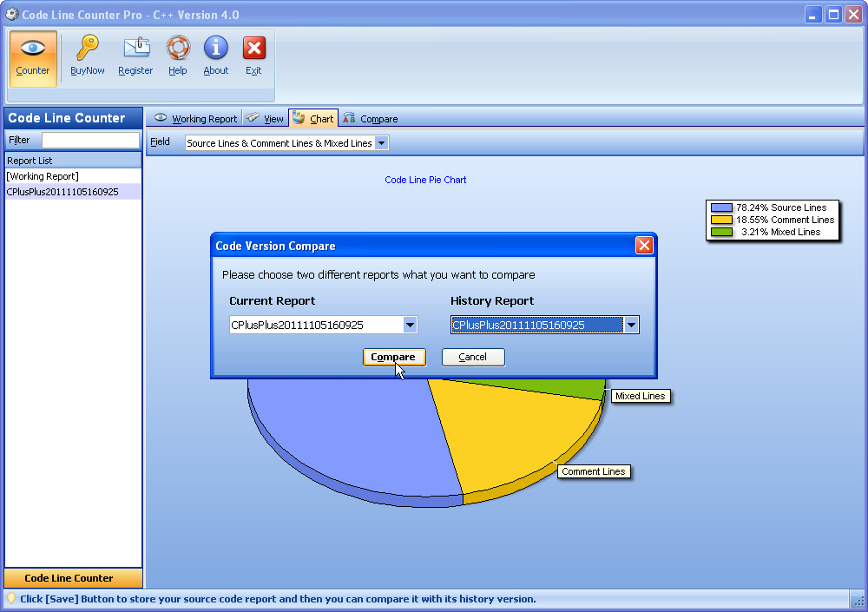This screenshot has width=868, height=612.
Task: Click the Compare button in dialog
Action: (x=394, y=358)
